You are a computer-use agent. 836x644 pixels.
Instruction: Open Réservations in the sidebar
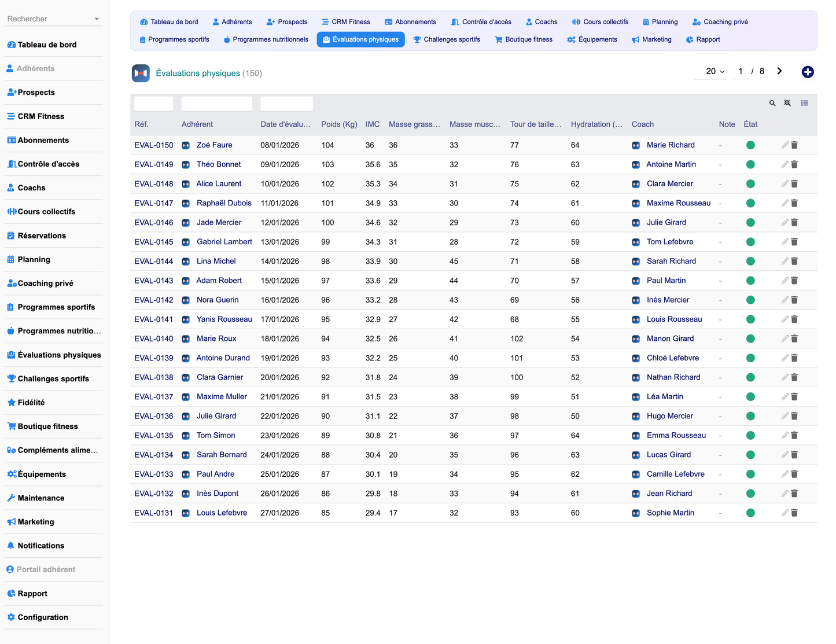53,235
